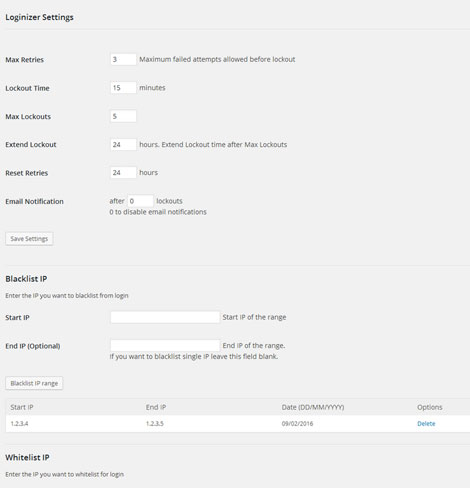Click the Start IP text field
470x488 pixels.
coord(165,317)
